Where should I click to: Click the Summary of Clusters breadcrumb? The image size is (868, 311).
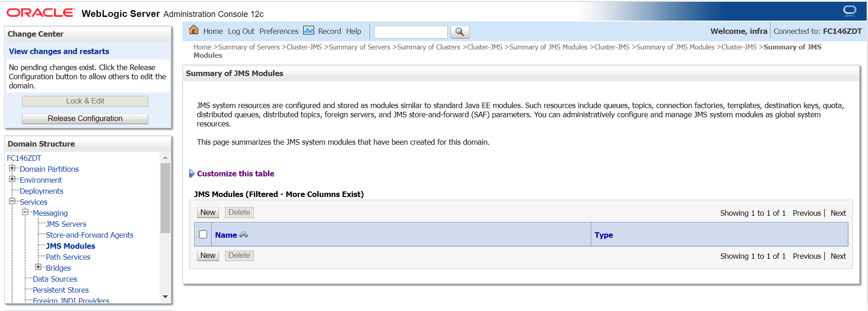click(x=429, y=47)
